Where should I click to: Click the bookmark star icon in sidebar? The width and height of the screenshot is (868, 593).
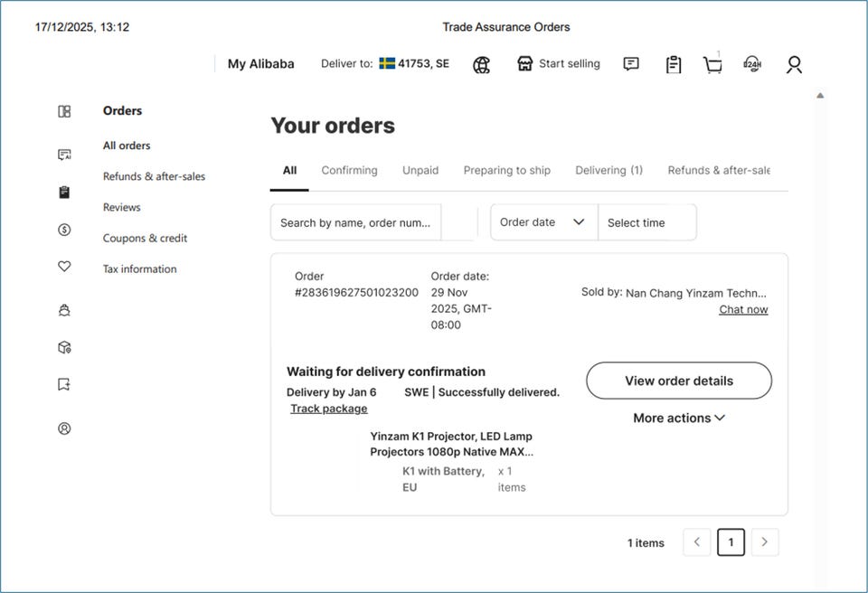pyautogui.click(x=64, y=384)
